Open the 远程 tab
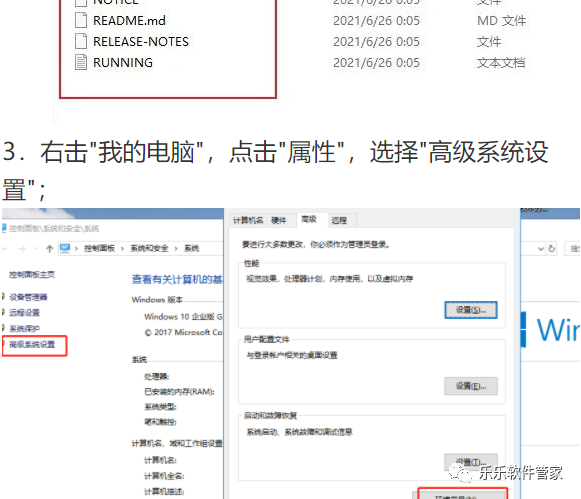Image resolution: width=581 pixels, height=499 pixels. (x=339, y=221)
